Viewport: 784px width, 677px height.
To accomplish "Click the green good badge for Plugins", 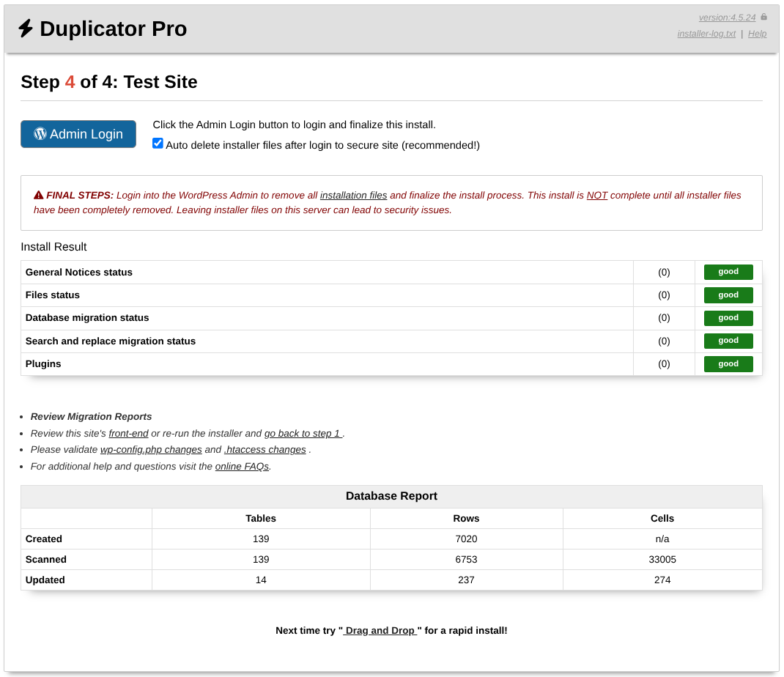I will pos(728,364).
